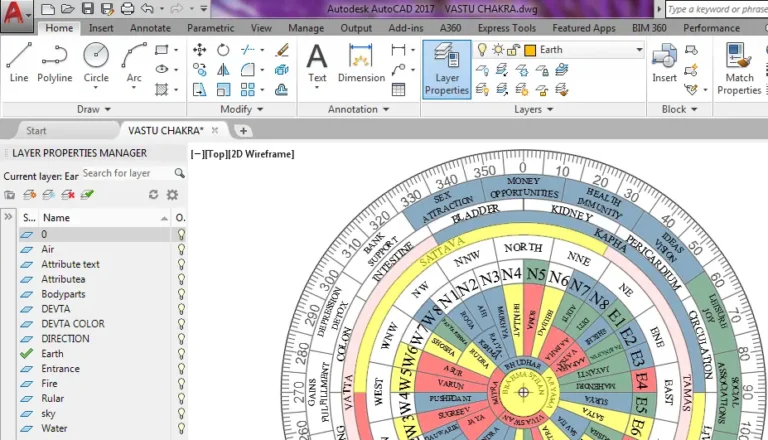Click the Refresh icon in layer manager
This screenshot has width=768, height=440.
click(153, 195)
